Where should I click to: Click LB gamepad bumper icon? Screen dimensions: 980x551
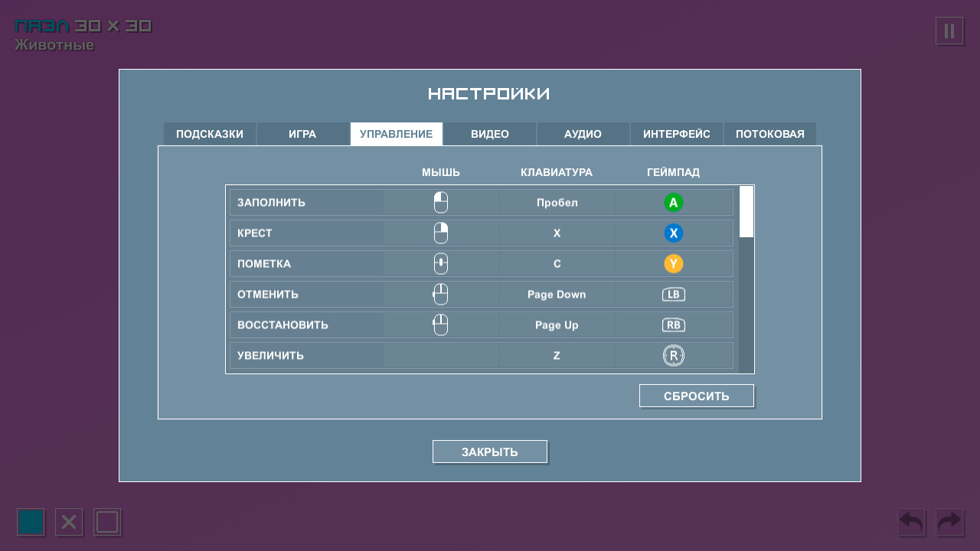pos(674,295)
